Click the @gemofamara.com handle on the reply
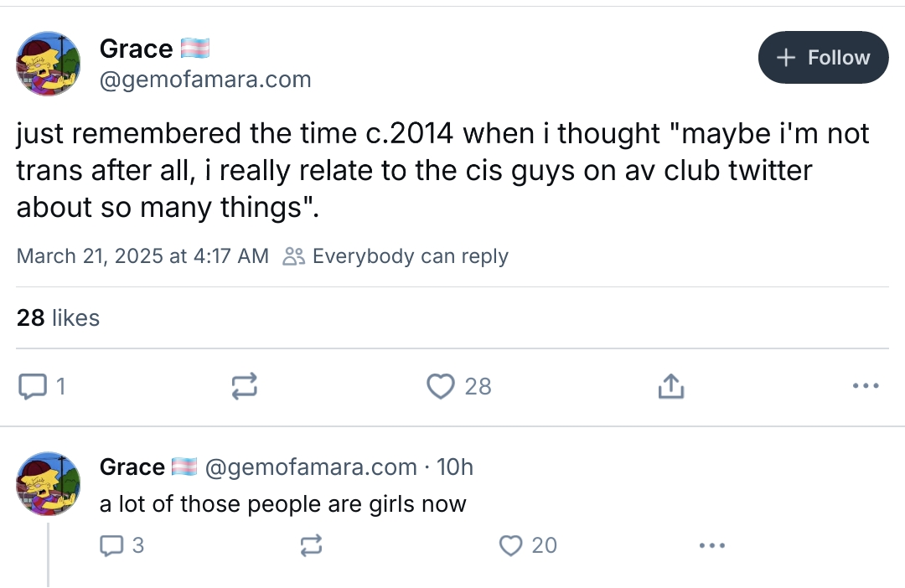905x588 pixels. [x=311, y=467]
